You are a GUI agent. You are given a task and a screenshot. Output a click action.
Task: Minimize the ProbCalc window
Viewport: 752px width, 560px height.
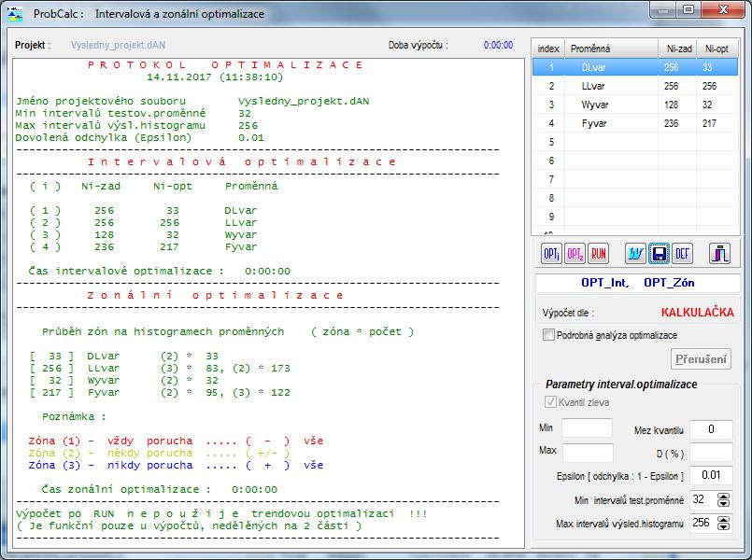pyautogui.click(x=663, y=10)
